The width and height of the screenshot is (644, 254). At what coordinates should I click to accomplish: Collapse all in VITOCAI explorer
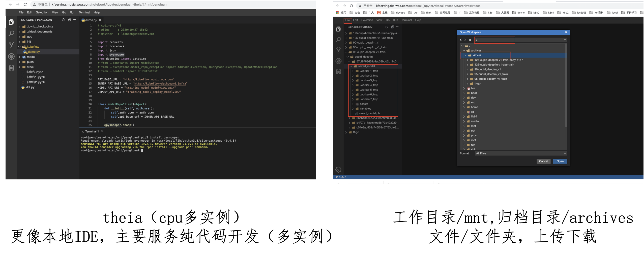[392, 27]
